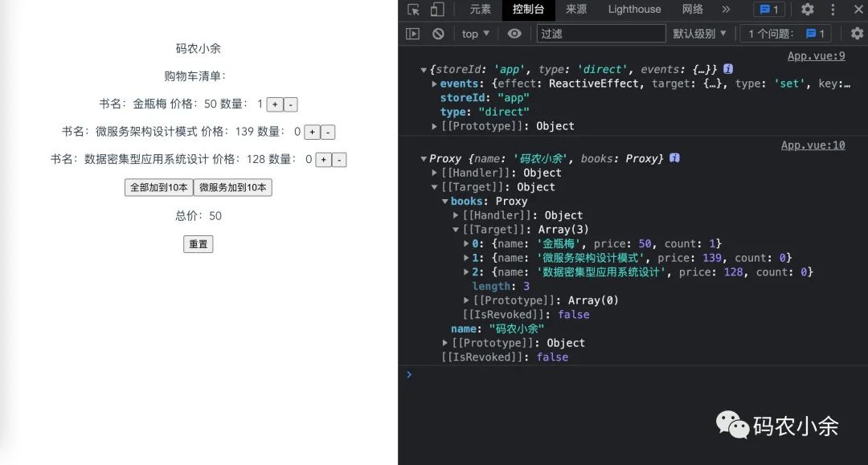868x465 pixels.
Task: Click the 全部加到10本 button
Action: (x=159, y=187)
